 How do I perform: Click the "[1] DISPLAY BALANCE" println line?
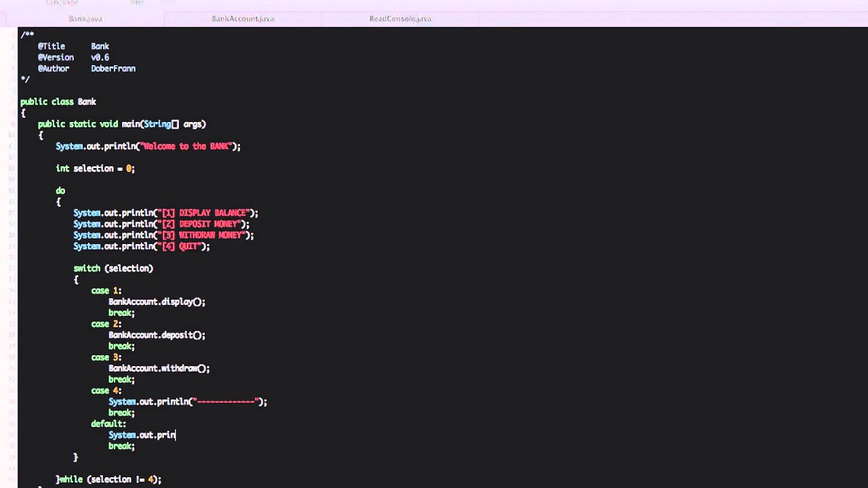pos(166,213)
